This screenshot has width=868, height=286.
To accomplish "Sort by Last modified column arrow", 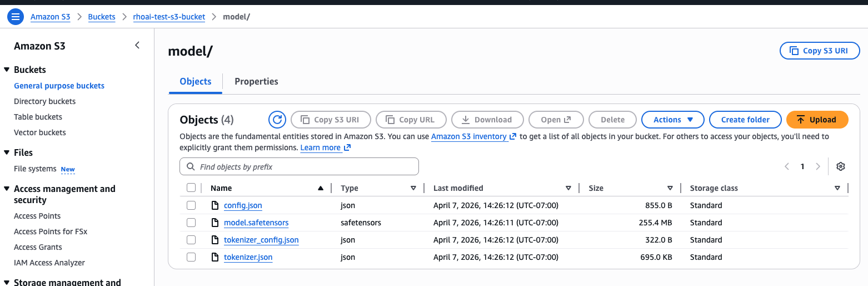I will tap(568, 188).
